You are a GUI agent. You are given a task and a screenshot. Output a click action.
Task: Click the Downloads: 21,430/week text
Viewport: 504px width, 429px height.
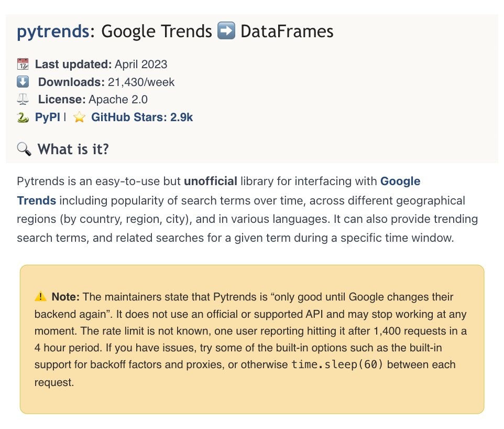(x=106, y=82)
